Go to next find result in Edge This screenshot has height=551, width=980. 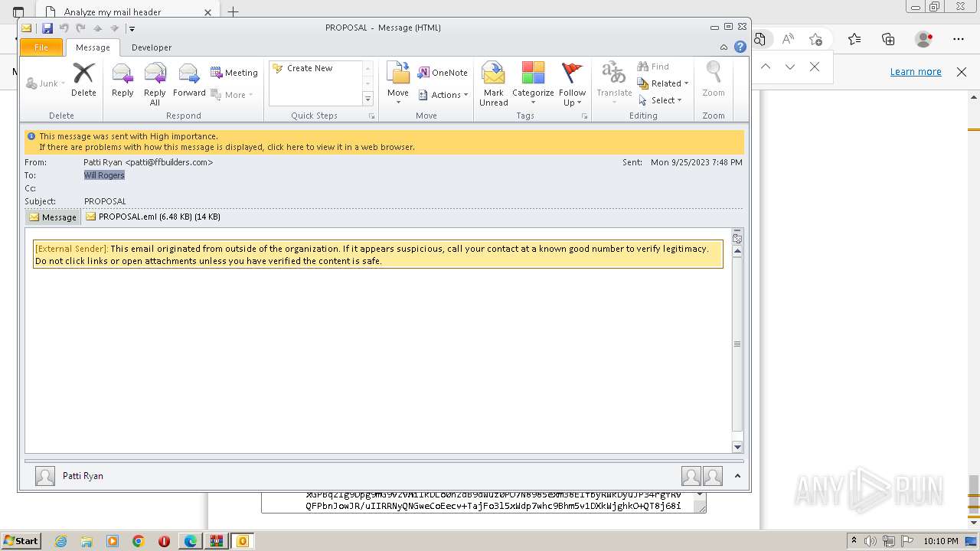click(790, 67)
